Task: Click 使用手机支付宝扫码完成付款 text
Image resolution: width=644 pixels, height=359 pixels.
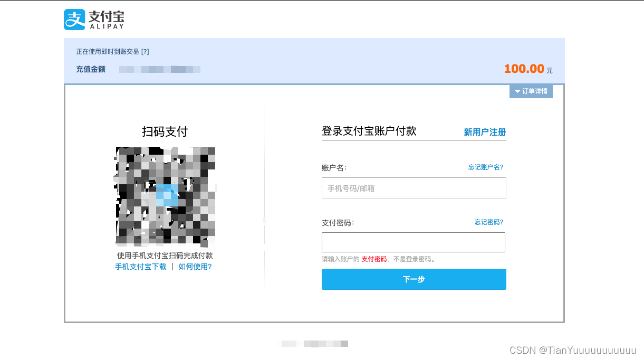Action: pos(165,256)
